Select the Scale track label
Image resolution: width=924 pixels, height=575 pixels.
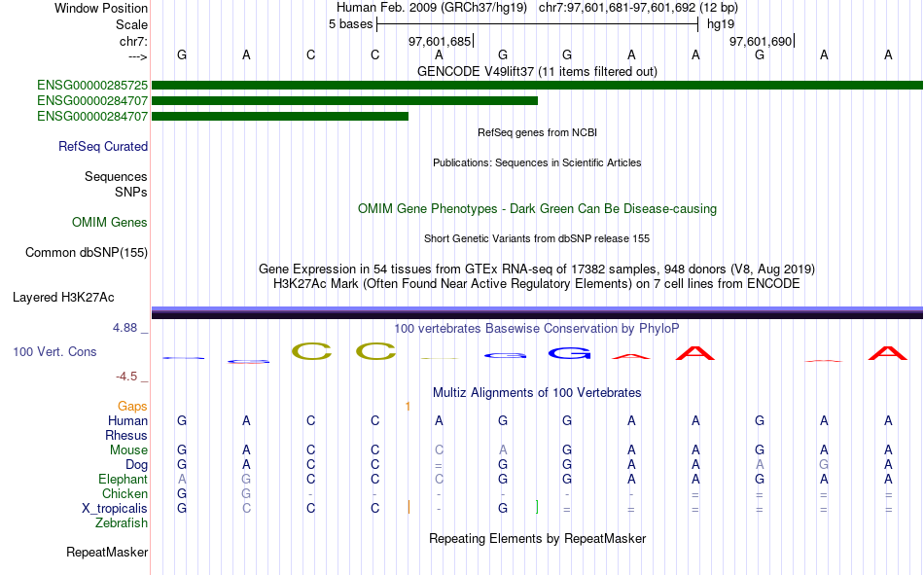tap(131, 24)
